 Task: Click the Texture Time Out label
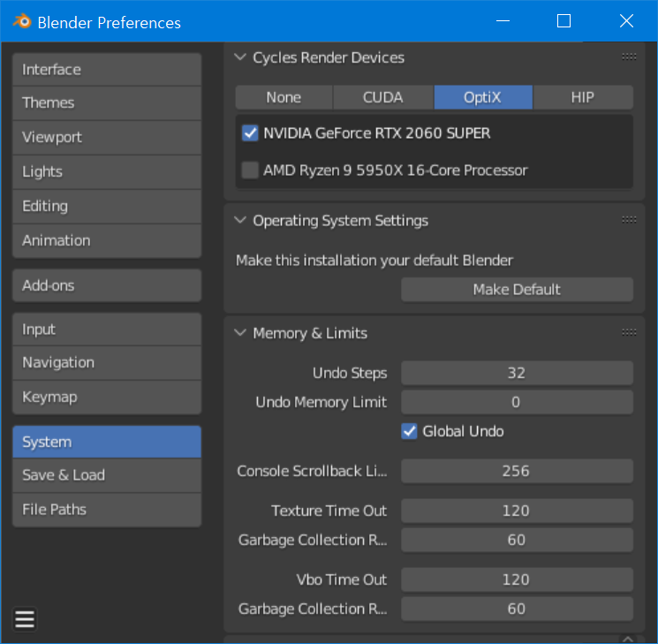click(329, 511)
